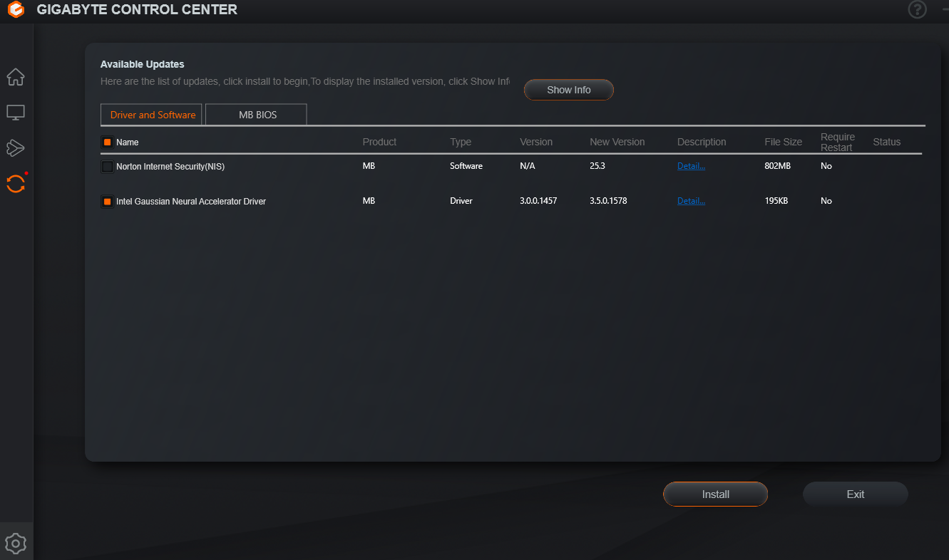The image size is (949, 560).
Task: Click the Exit button
Action: [855, 494]
